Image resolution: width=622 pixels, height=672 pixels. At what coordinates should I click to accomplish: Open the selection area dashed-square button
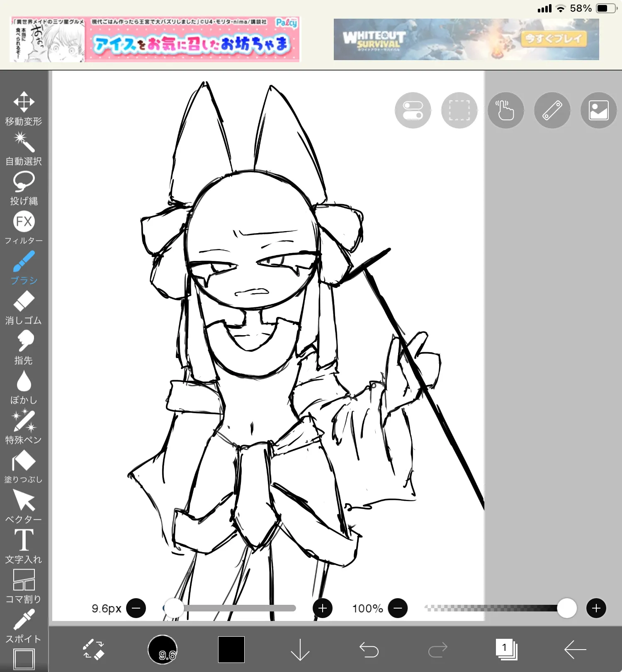(x=459, y=110)
